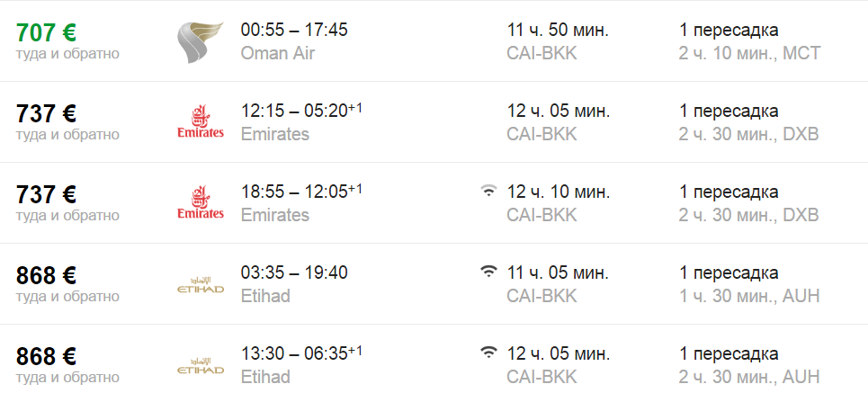The image size is (868, 402).
Task: Select the 737 € price for the 18:55 flight
Action: pos(46,195)
